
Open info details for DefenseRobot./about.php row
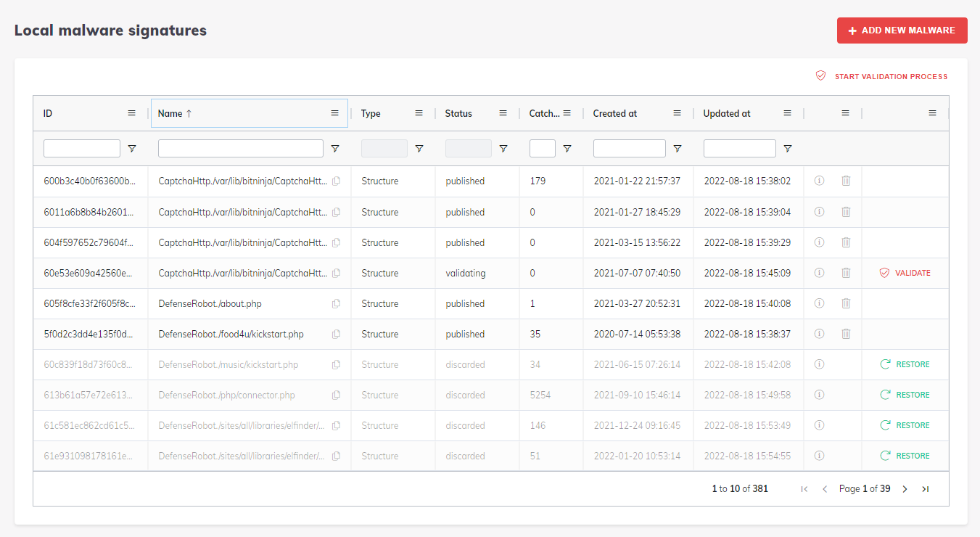819,303
